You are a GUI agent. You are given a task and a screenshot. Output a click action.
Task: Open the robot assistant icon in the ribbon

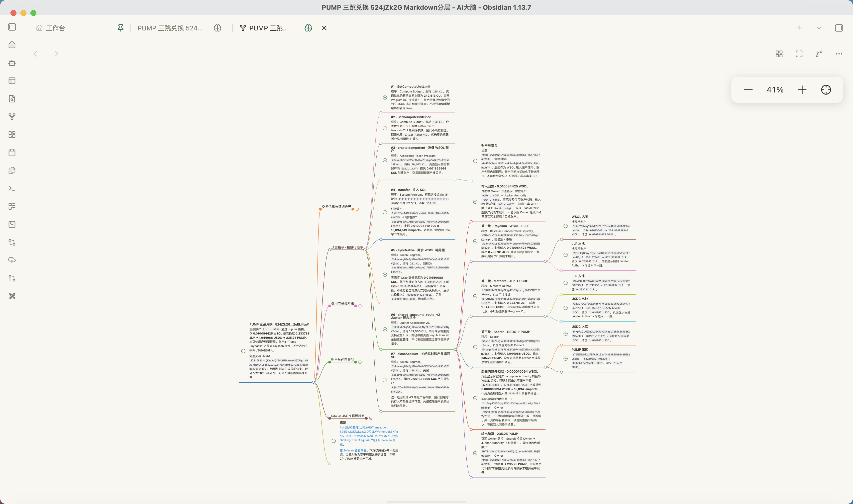point(12,63)
